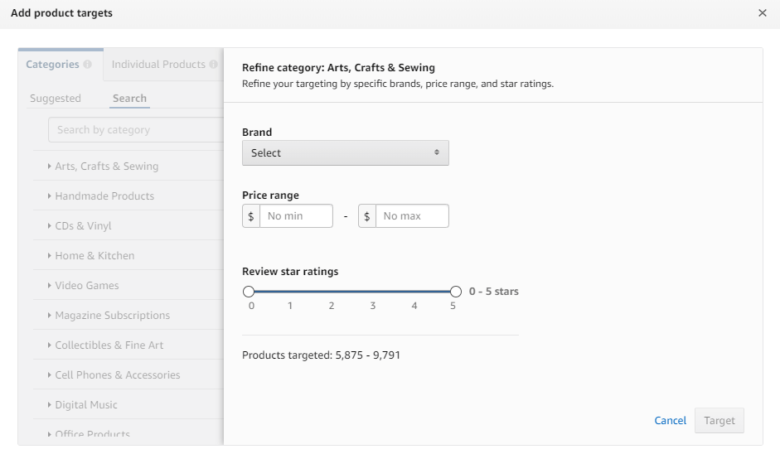Image resolution: width=780 pixels, height=454 pixels.
Task: Click the No max price field
Action: [412, 216]
